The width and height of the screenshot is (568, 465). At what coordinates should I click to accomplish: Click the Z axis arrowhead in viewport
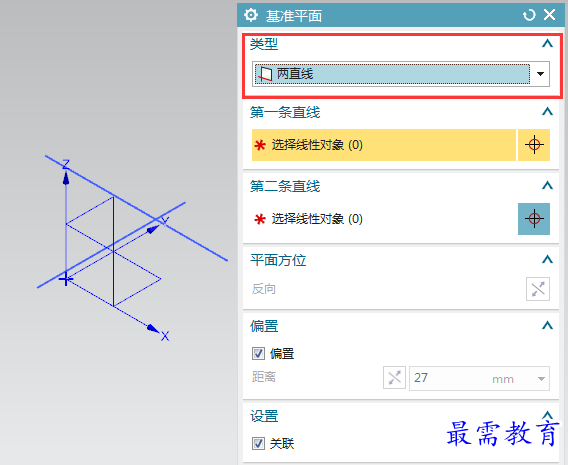coord(66,178)
